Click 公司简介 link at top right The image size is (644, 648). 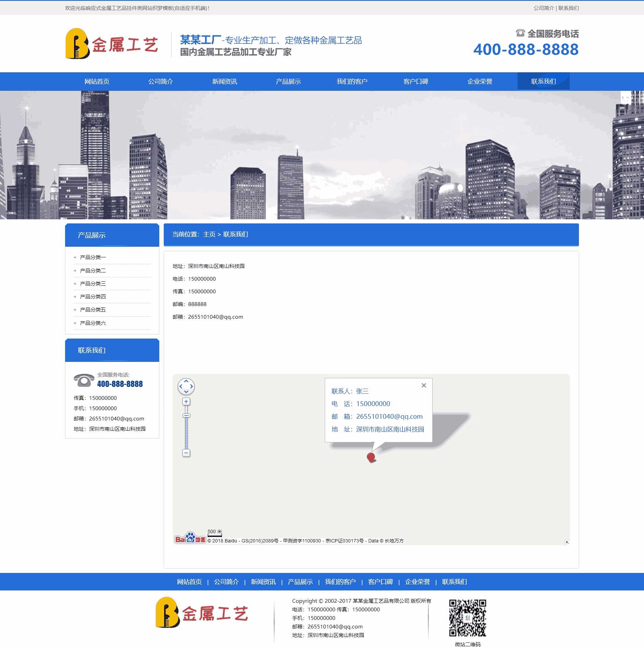(543, 8)
